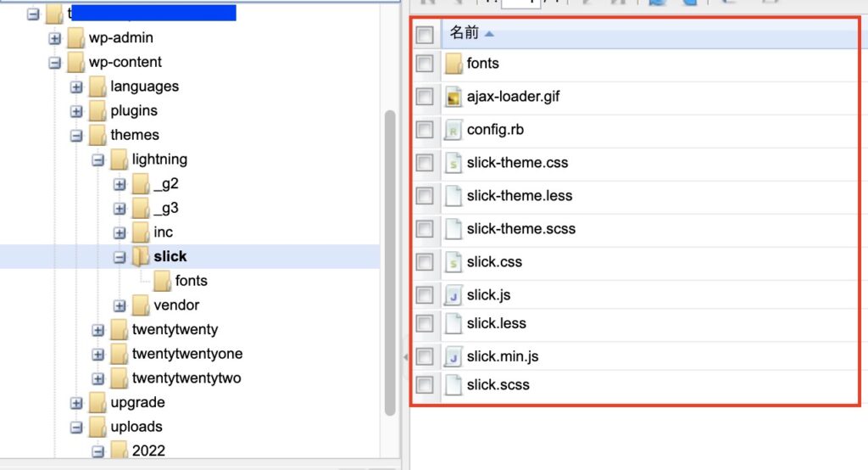Select the header select-all checkbox
Screen dimensions: 868x470
(425, 35)
